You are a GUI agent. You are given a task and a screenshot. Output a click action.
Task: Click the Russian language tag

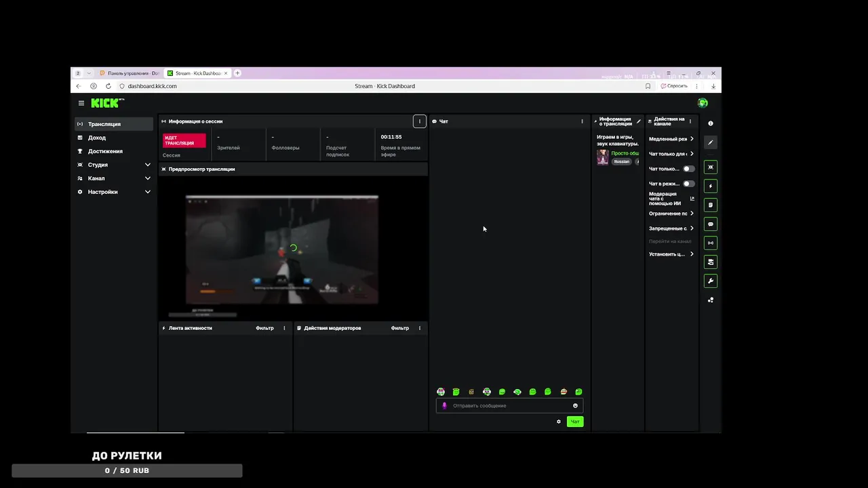621,161
